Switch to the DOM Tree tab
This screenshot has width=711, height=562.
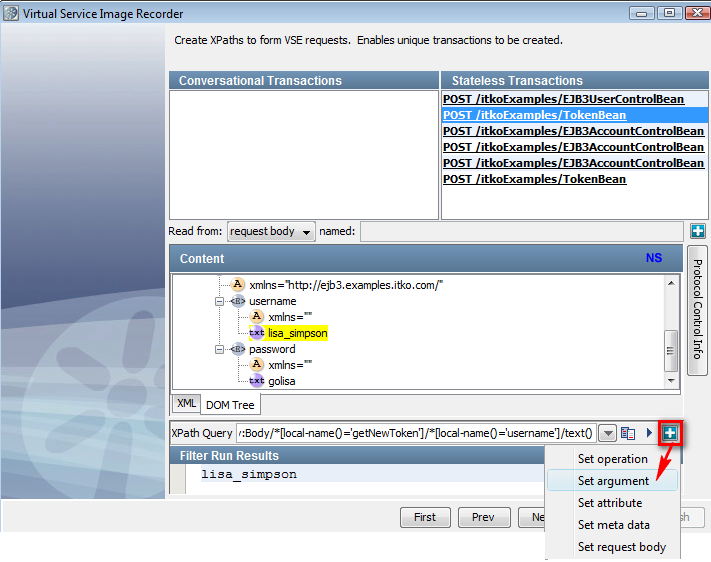point(230,405)
